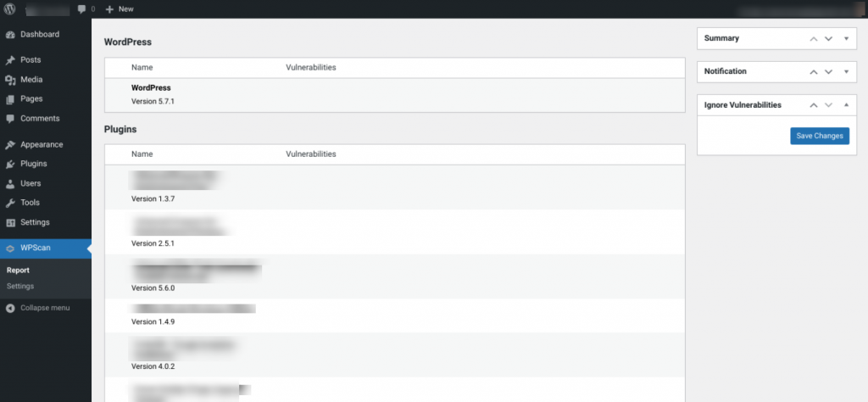Open the Settings submenu under WPScan
868x402 pixels.
tap(20, 287)
